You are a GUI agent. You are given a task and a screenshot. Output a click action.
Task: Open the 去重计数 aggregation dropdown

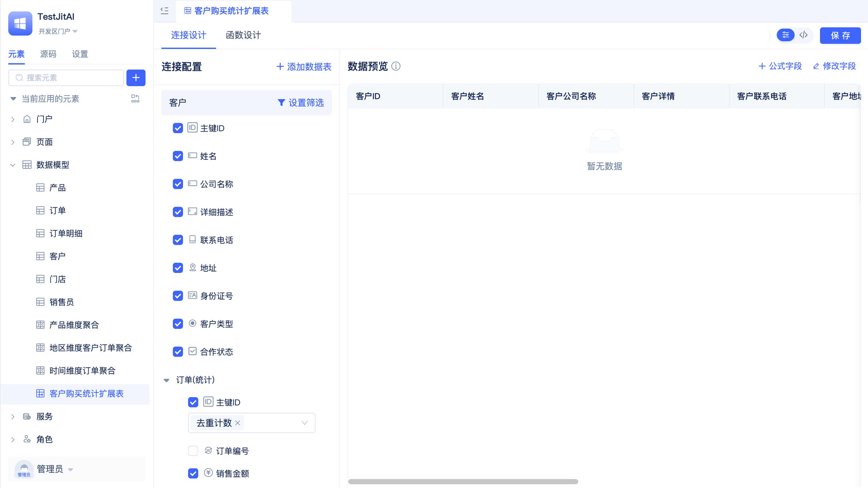[252, 423]
